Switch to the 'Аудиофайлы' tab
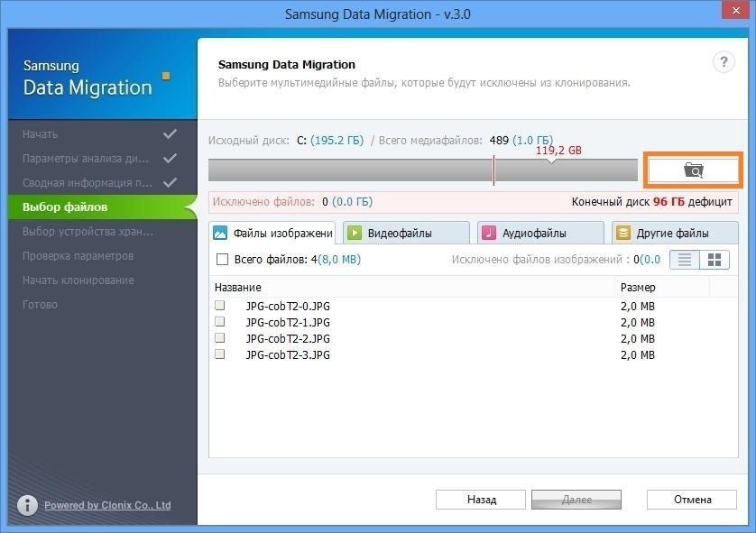Screen dimensions: 756x533 540,234
